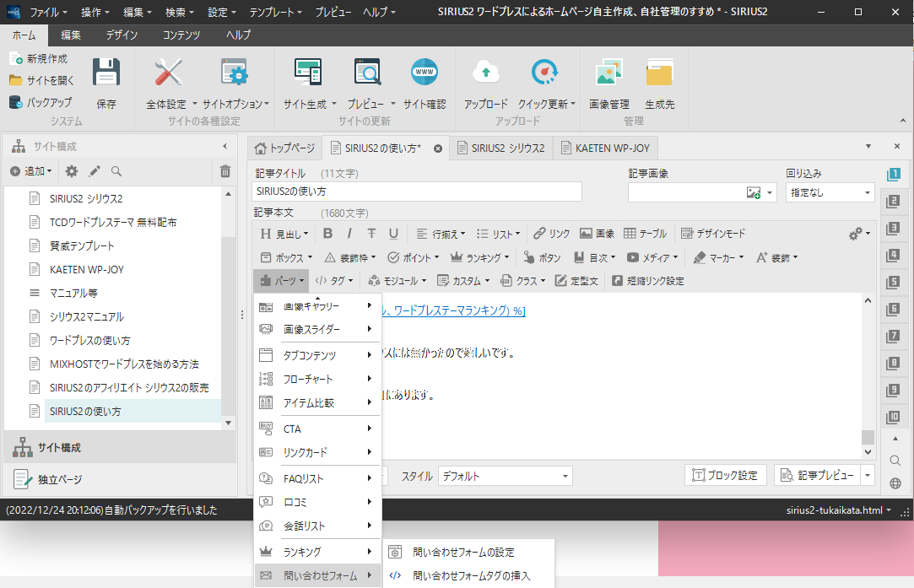Toggle underline formatting button

pyautogui.click(x=393, y=234)
